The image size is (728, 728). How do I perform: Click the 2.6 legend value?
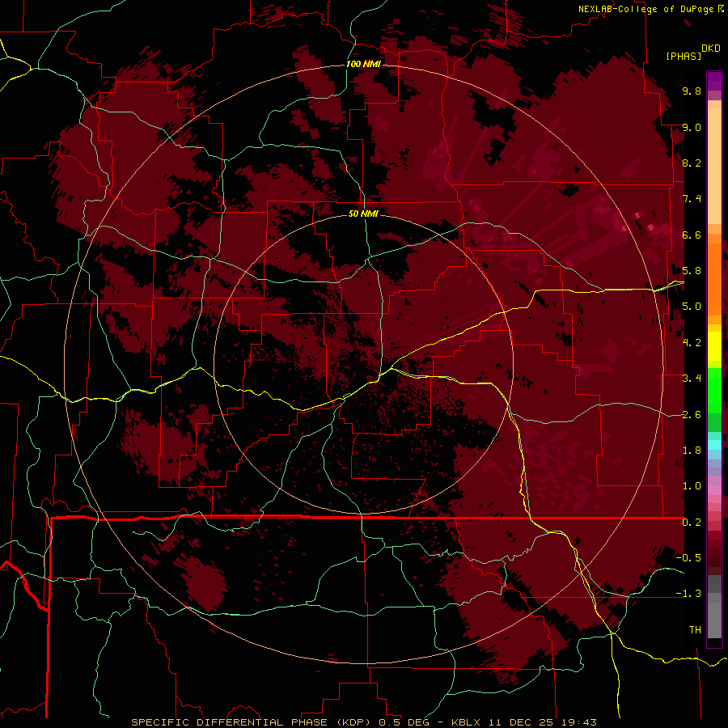(x=692, y=415)
